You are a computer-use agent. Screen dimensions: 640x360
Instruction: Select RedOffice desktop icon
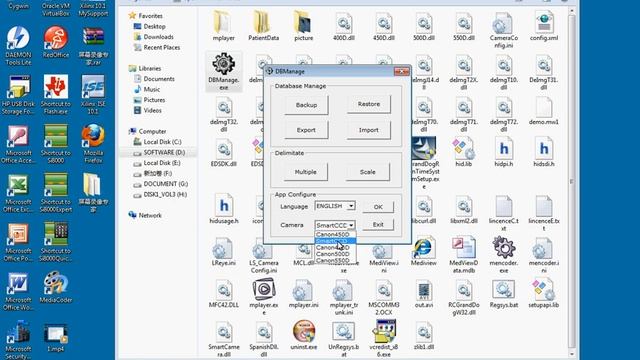point(56,42)
